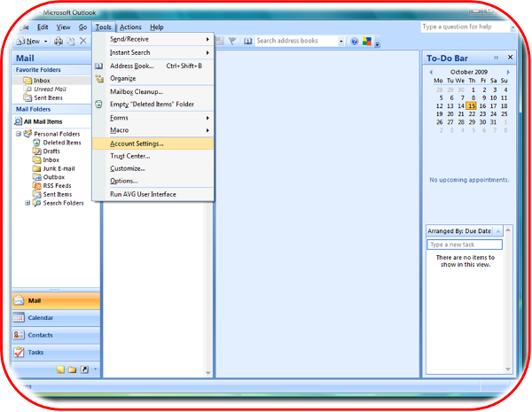Click the Type a new task field
Image resolution: width=532 pixels, height=412 pixels.
(x=465, y=245)
